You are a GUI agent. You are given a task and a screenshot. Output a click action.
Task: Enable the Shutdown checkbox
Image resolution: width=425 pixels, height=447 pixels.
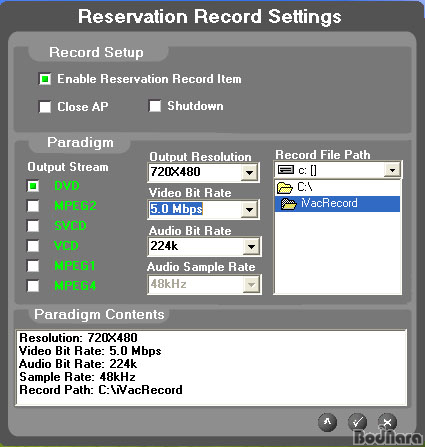(x=155, y=106)
